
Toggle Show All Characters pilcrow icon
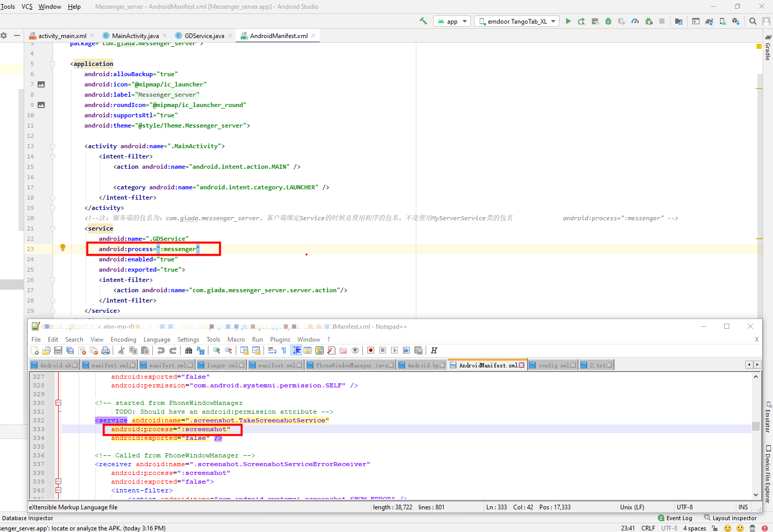coord(284,350)
